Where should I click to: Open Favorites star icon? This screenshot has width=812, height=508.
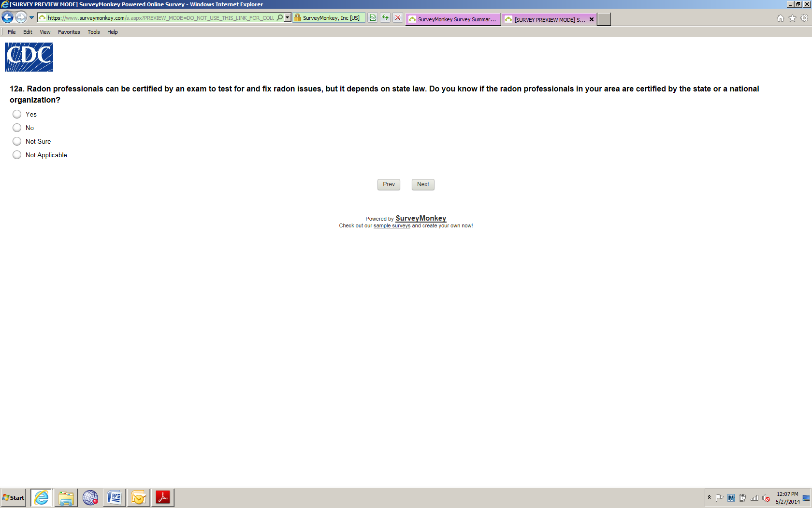click(x=792, y=18)
